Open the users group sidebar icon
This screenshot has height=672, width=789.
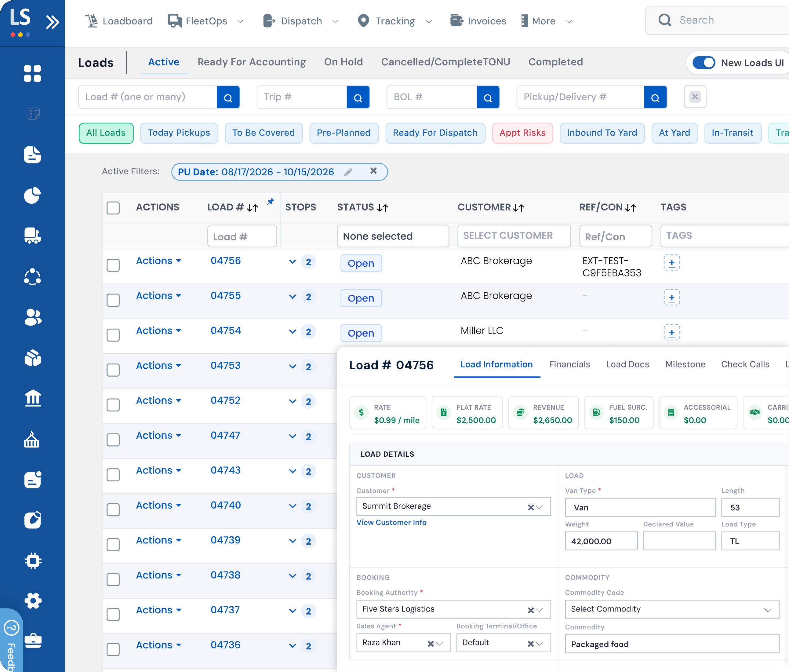pyautogui.click(x=32, y=317)
